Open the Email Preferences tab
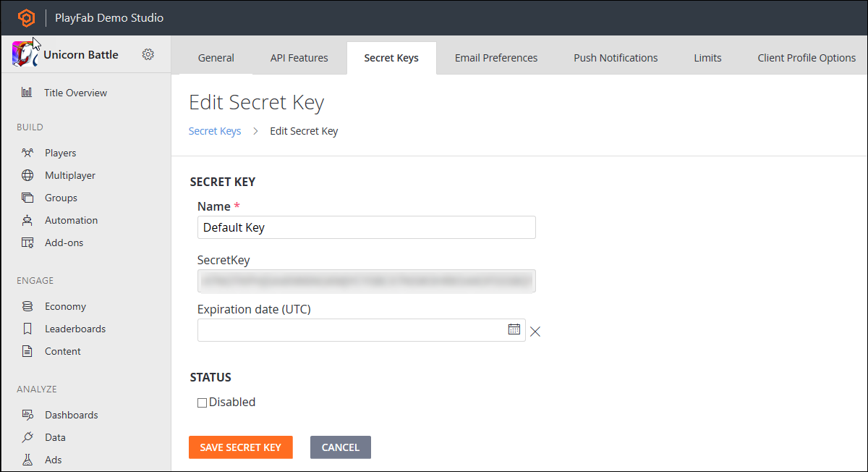The height and width of the screenshot is (472, 868). pos(495,58)
